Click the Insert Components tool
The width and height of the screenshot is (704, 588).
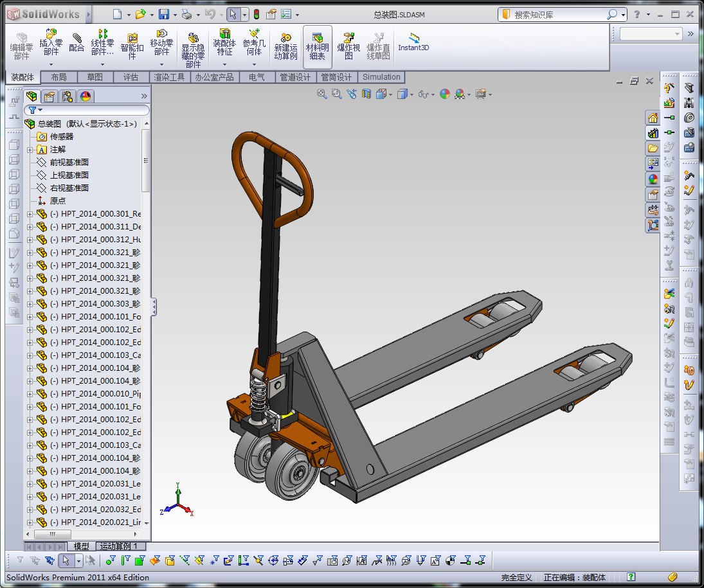[x=51, y=42]
